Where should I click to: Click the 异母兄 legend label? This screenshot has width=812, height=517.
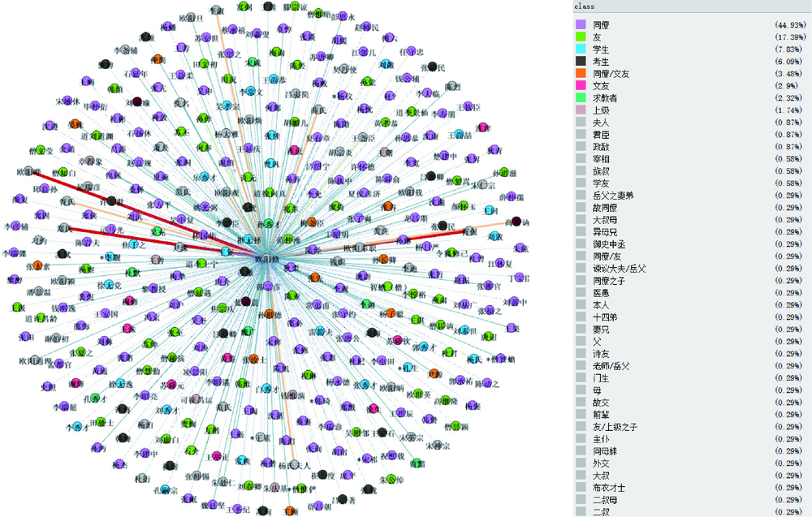tap(605, 232)
